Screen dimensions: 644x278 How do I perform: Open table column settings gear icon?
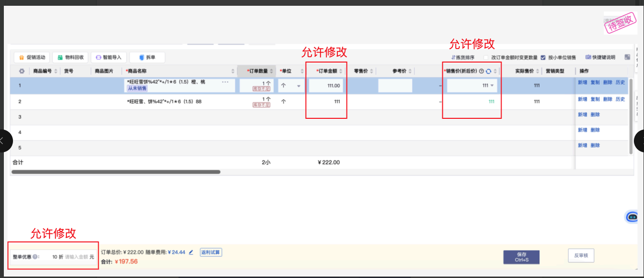(21, 71)
